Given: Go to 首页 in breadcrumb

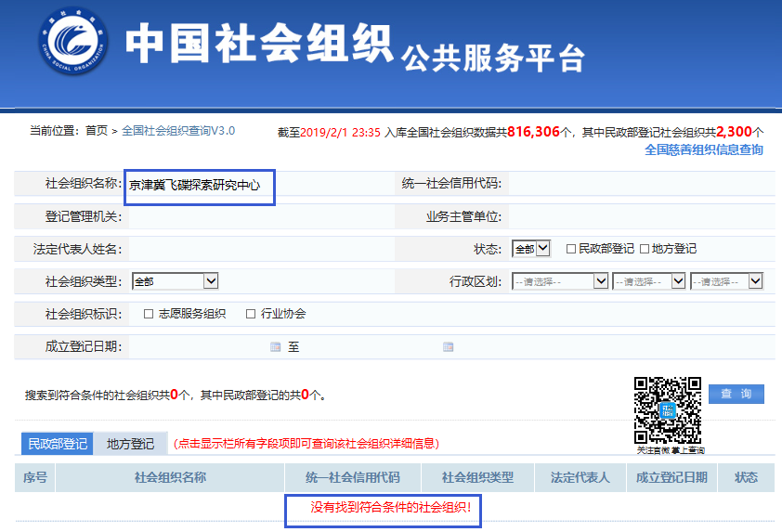Looking at the screenshot, I should pyautogui.click(x=97, y=131).
